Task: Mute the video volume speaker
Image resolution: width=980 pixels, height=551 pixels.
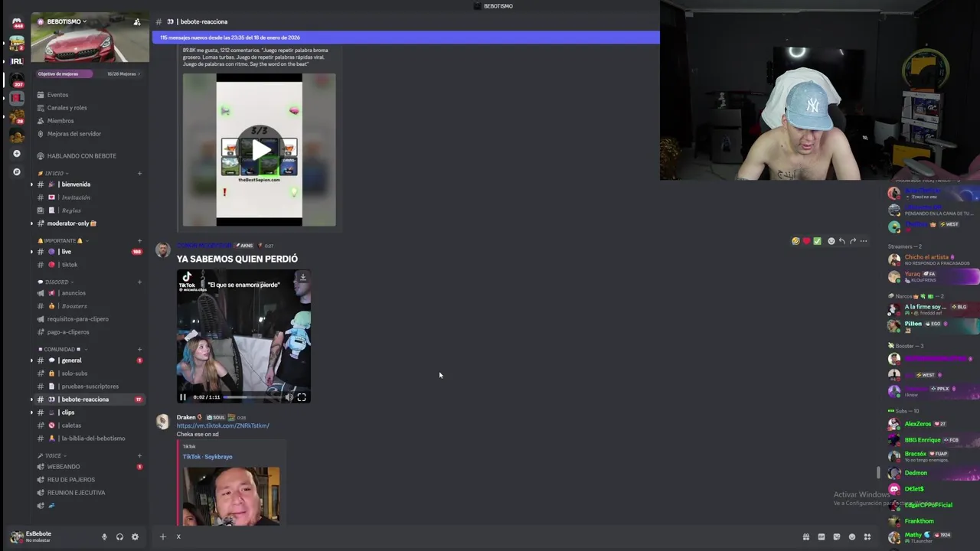Action: (x=289, y=397)
